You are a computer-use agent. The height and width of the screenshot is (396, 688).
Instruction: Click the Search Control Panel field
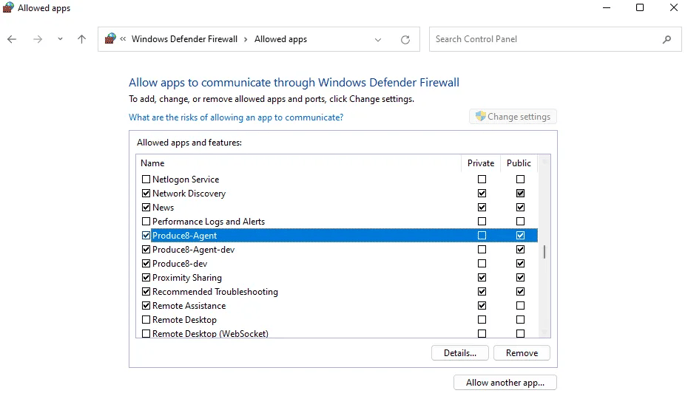point(555,39)
